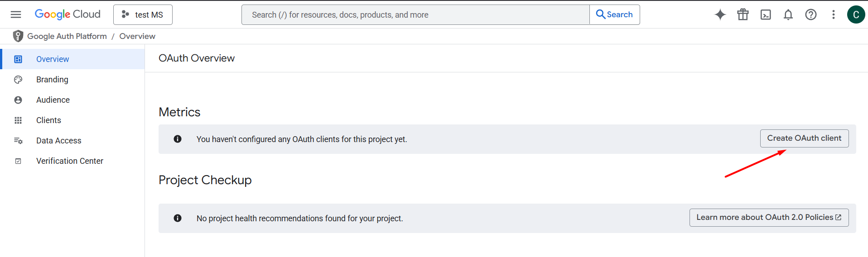Click Create OAuth client button
868x257 pixels.
(x=804, y=138)
